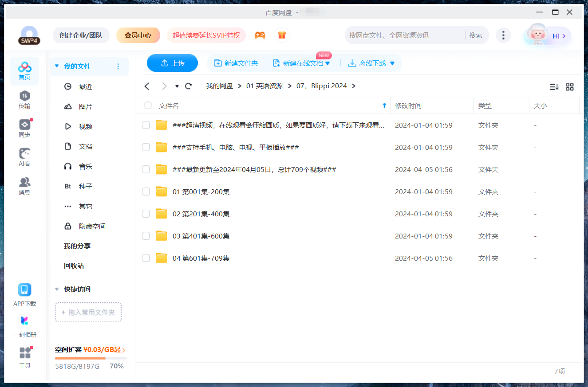Click the SVIP4 user avatar
Viewport: 588px width, 387px height.
click(x=29, y=35)
